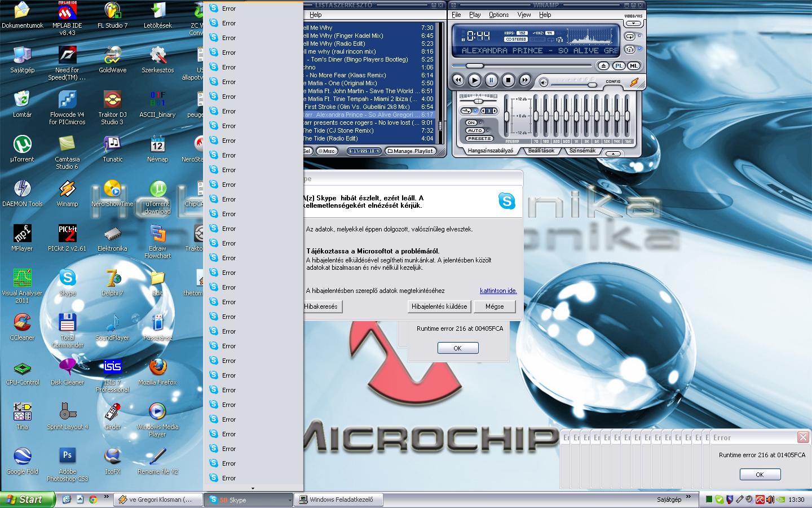
Task: Select the Windows Media Player desktop icon
Action: click(157, 420)
